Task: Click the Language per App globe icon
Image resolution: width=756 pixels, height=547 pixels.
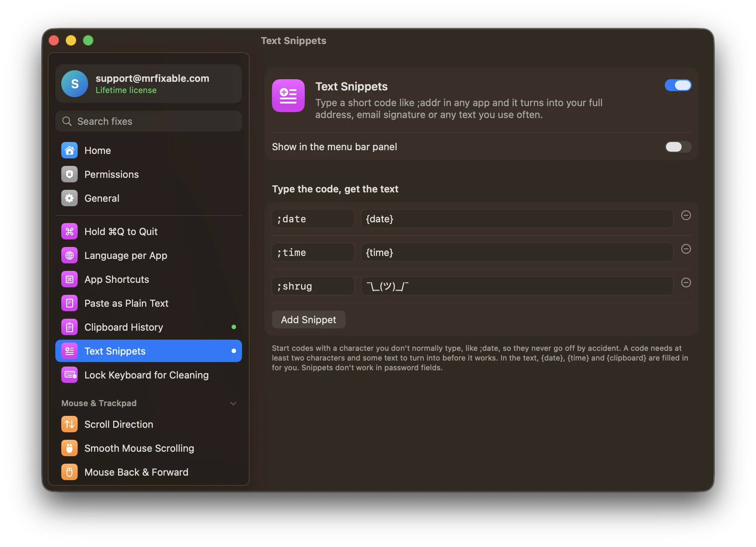Action: pyautogui.click(x=69, y=255)
